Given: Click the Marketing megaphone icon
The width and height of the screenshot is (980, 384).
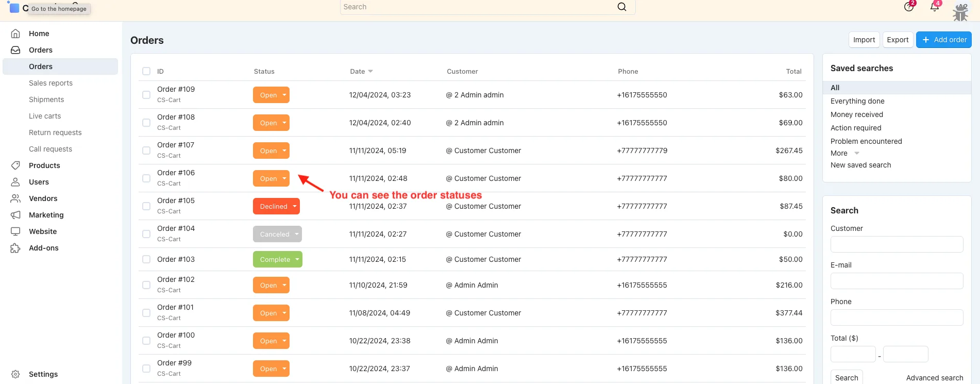Looking at the screenshot, I should [x=15, y=215].
